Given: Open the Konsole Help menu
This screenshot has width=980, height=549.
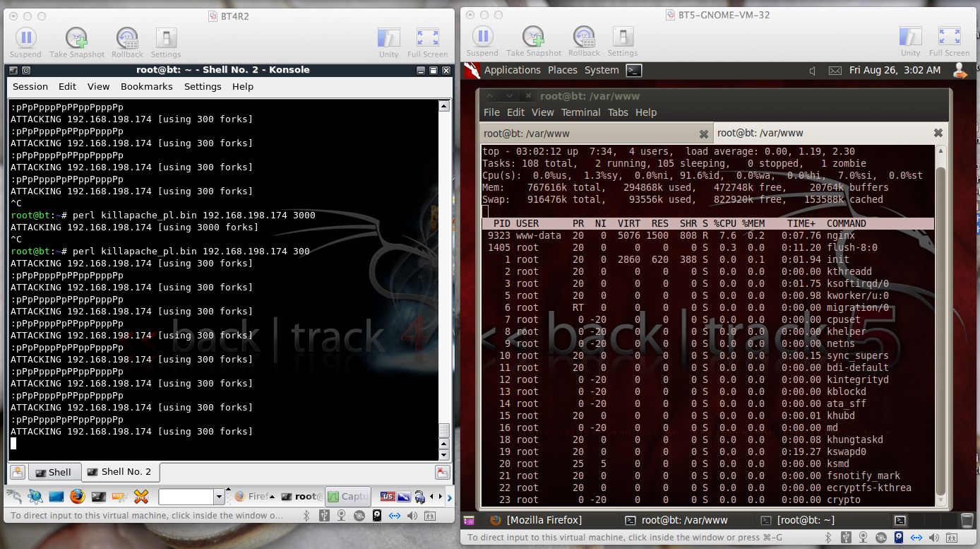Looking at the screenshot, I should point(243,86).
